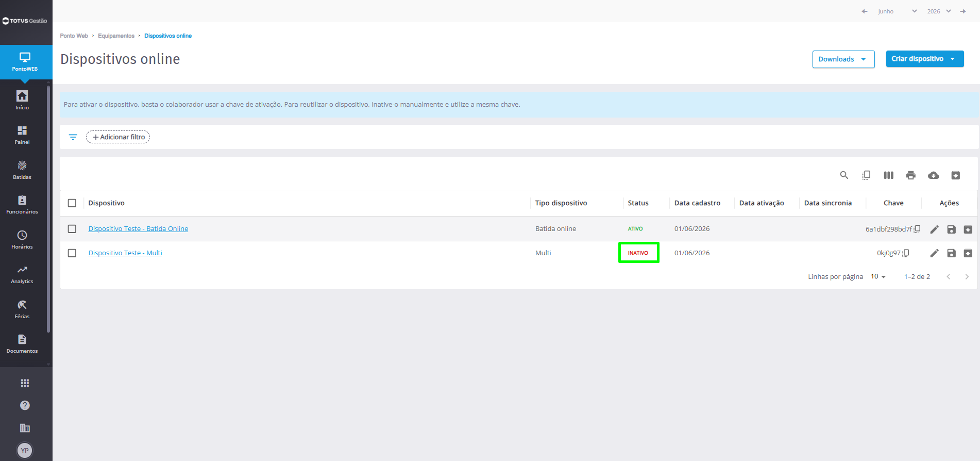Viewport: 980px width, 461px height.
Task: Click Adicionar filtro button
Action: [x=118, y=137]
